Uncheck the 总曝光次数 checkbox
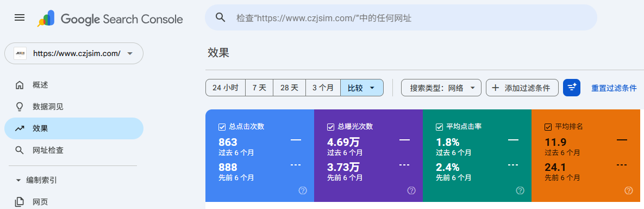644x209 pixels. click(330, 127)
